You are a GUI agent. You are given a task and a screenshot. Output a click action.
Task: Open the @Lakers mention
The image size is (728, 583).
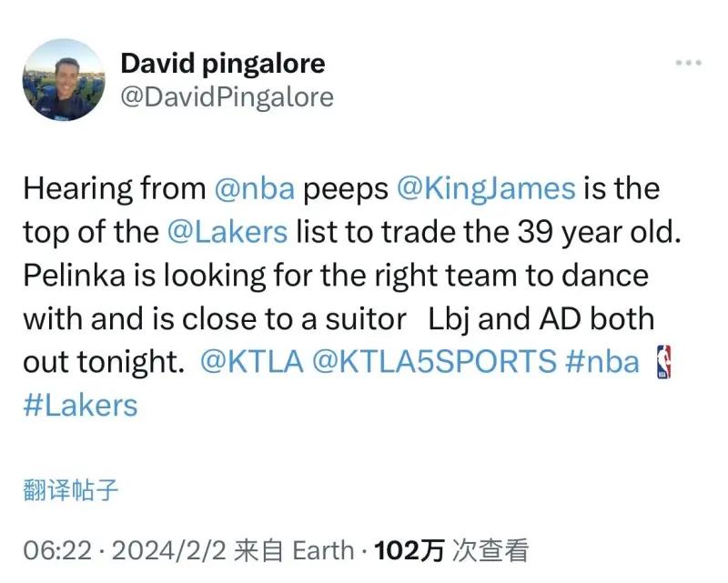(227, 232)
